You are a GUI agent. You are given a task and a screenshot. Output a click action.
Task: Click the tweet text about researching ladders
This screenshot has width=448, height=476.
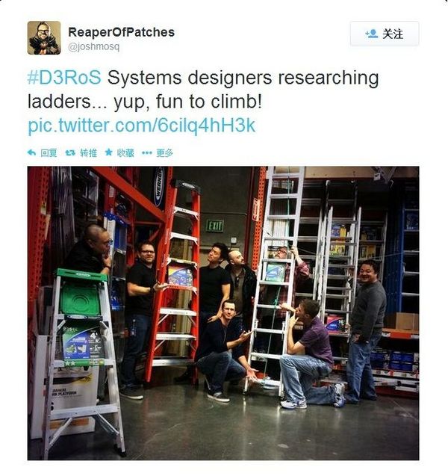pyautogui.click(x=203, y=90)
